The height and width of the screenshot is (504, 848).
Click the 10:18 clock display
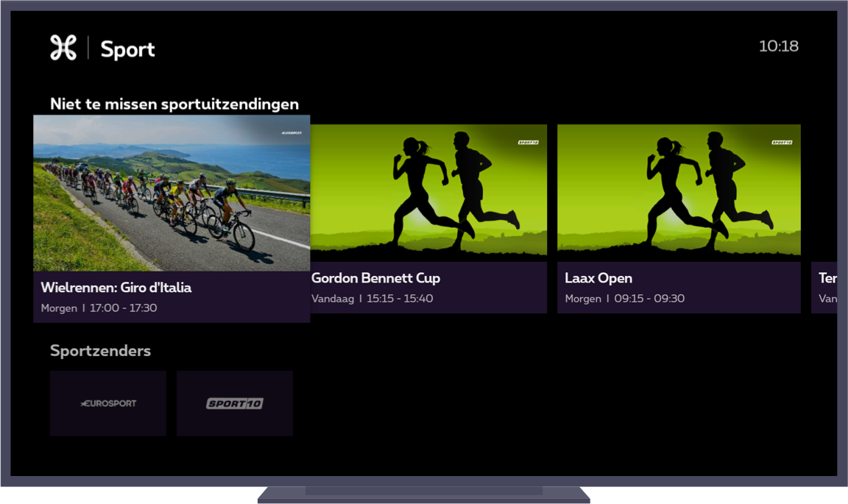coord(778,46)
